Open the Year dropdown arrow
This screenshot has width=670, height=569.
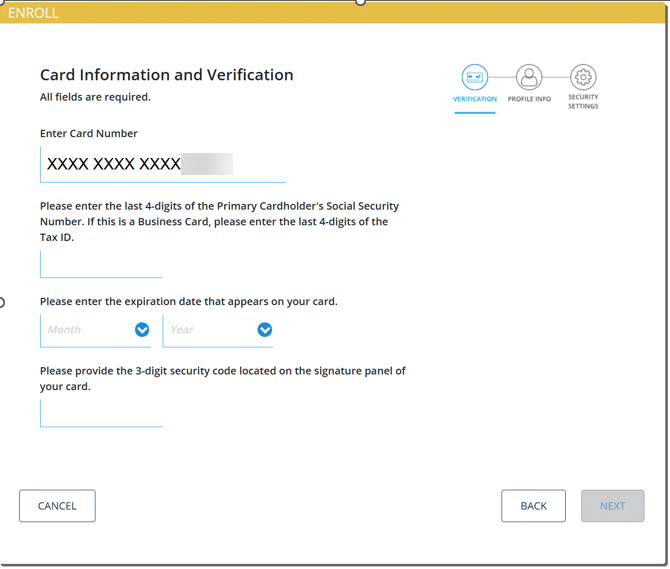264,329
